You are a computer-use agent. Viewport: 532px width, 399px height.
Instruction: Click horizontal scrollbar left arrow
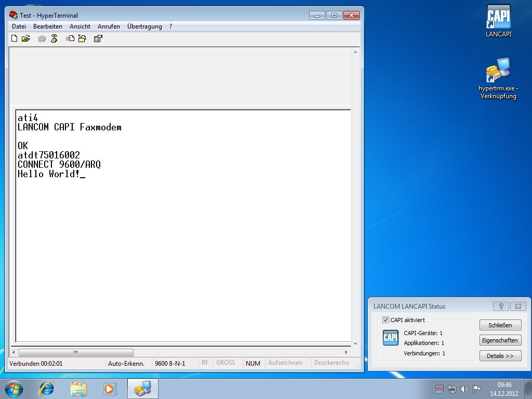pyautogui.click(x=14, y=352)
